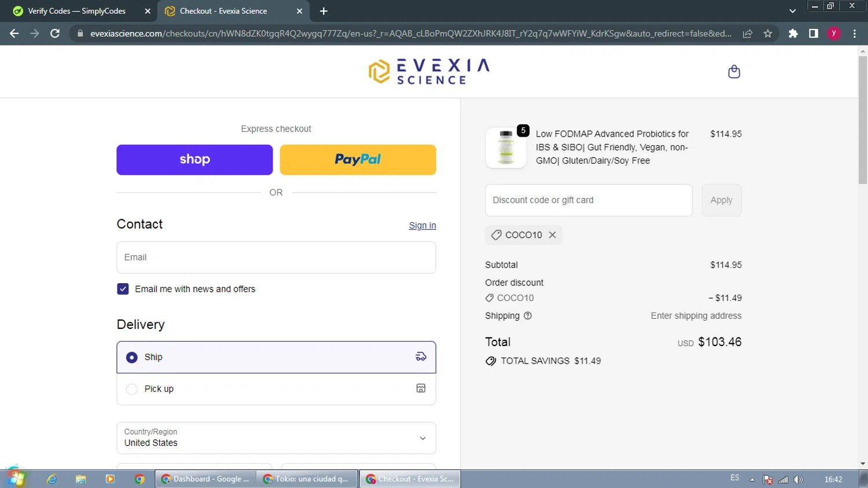Viewport: 868px width, 488px height.
Task: Click the volume speaker tray icon
Action: coord(798,479)
